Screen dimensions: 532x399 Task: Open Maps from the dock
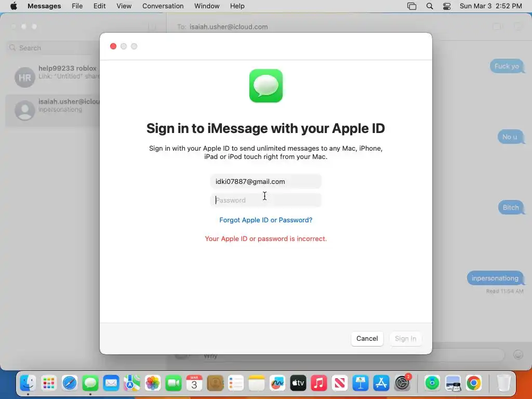[x=131, y=383]
